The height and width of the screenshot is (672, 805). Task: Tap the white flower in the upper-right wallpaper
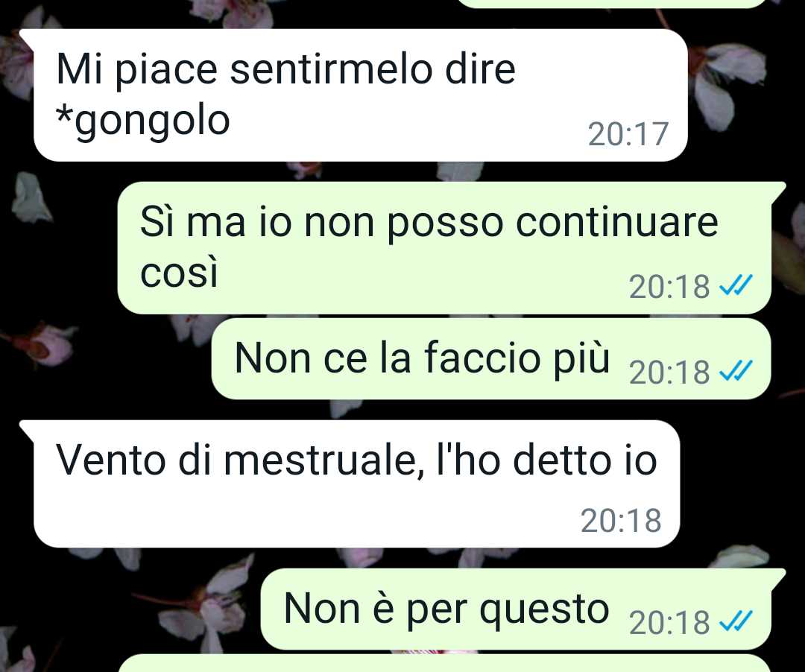727,83
